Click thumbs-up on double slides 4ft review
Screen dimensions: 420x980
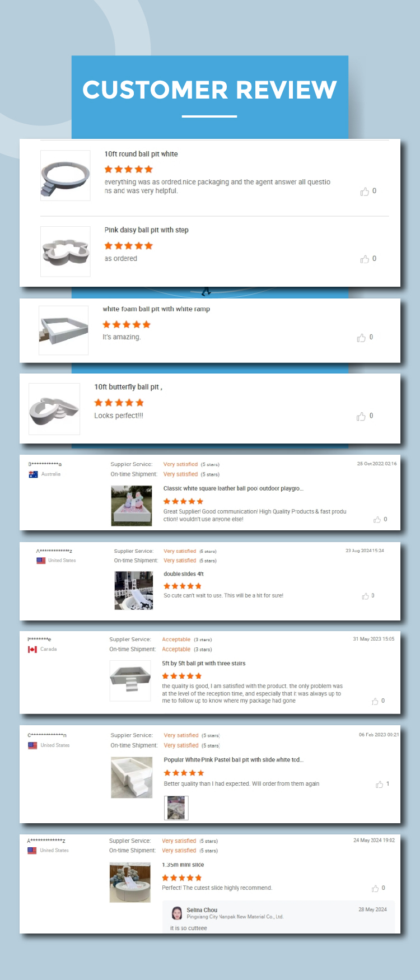coord(365,596)
